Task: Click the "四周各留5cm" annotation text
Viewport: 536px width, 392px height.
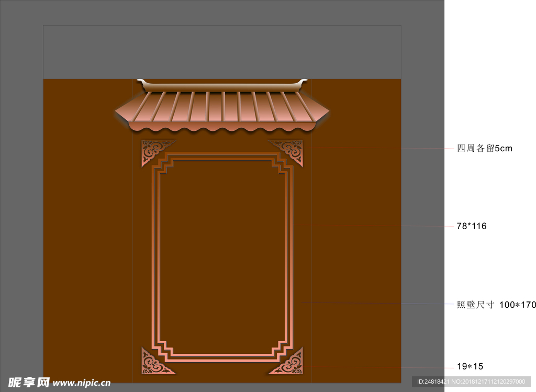Action: (x=484, y=149)
